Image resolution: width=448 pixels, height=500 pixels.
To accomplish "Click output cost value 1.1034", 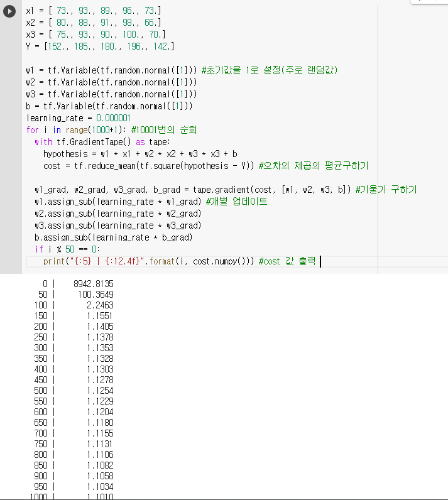I will click(100, 487).
